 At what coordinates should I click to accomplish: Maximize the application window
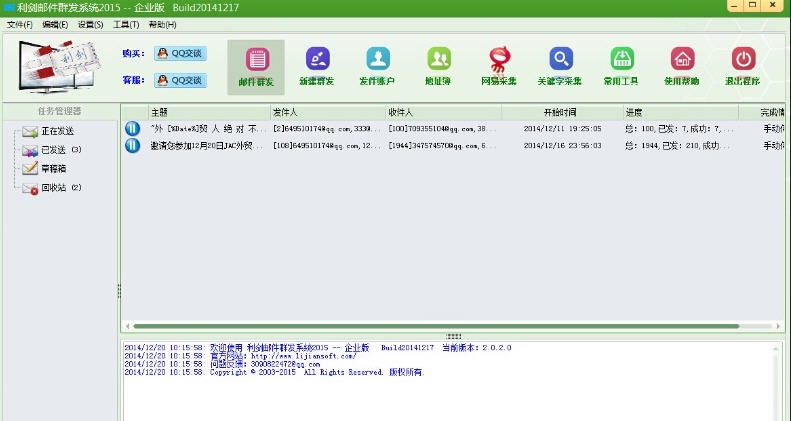(753, 5)
